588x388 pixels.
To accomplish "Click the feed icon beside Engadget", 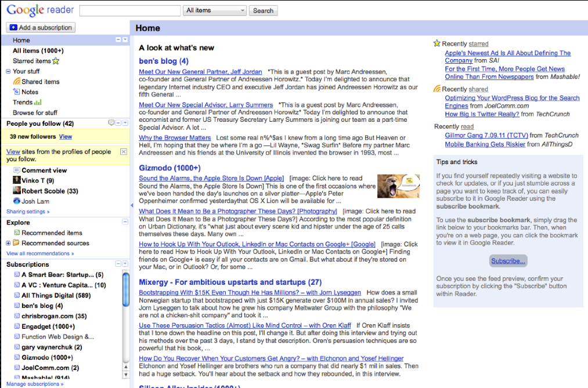I will pyautogui.click(x=17, y=326).
